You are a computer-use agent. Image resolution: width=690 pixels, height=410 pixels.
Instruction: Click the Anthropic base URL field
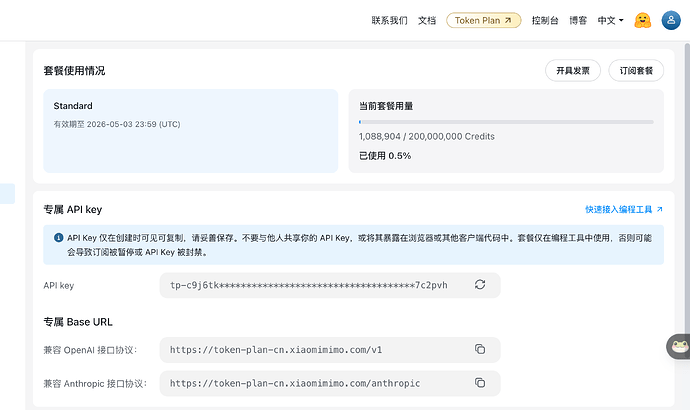pyautogui.click(x=330, y=383)
